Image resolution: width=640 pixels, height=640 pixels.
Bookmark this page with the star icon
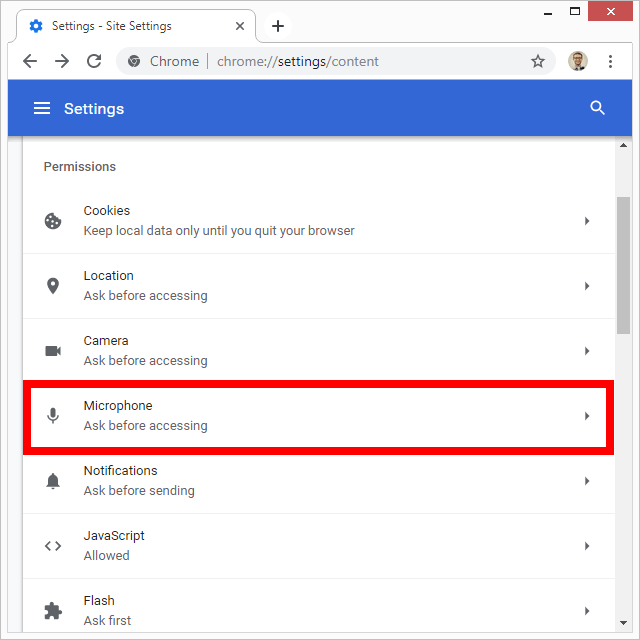(538, 61)
